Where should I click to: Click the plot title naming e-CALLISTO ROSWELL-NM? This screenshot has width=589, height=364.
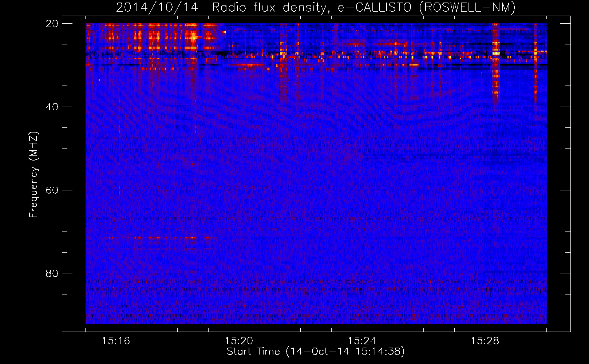point(316,7)
